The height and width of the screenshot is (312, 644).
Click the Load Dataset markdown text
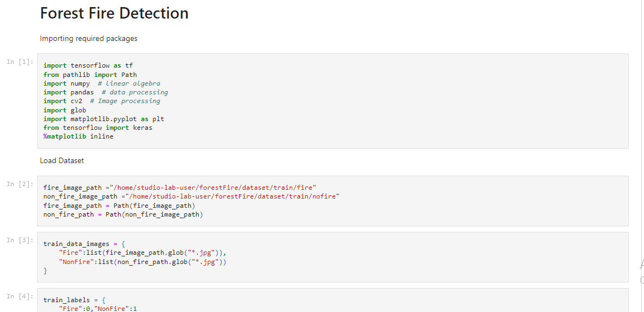point(62,160)
